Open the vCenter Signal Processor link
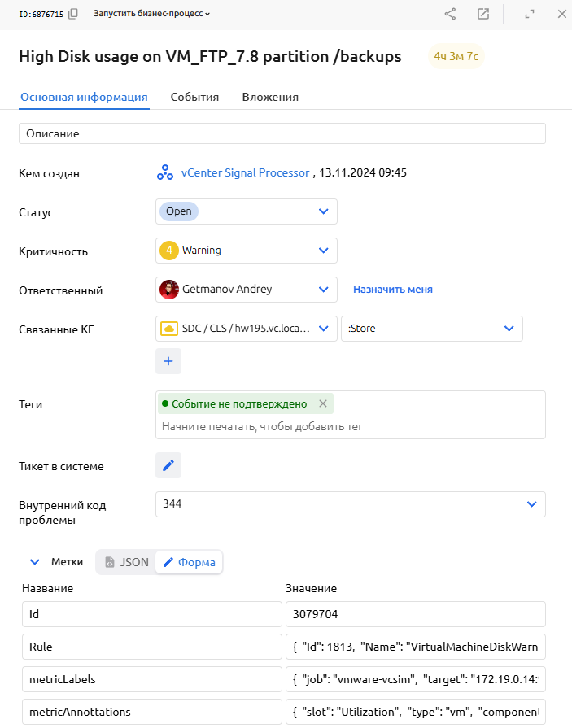Image resolution: width=572 pixels, height=728 pixels. coord(245,172)
